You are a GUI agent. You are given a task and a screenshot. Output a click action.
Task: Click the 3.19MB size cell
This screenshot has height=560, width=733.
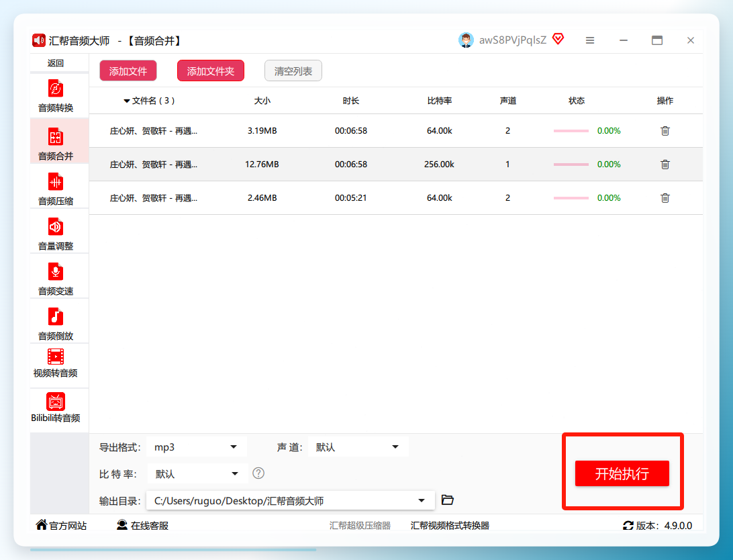262,131
